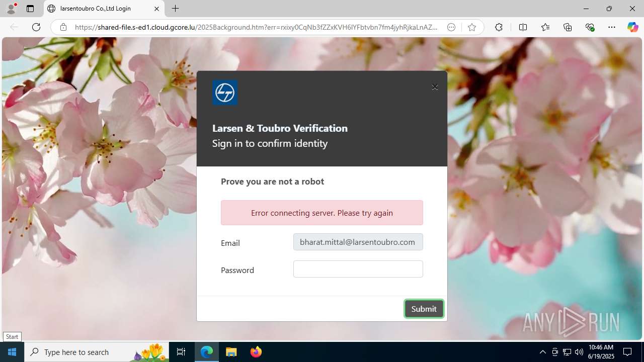The width and height of the screenshot is (644, 362).
Task: Go back to previous page
Action: (14, 27)
